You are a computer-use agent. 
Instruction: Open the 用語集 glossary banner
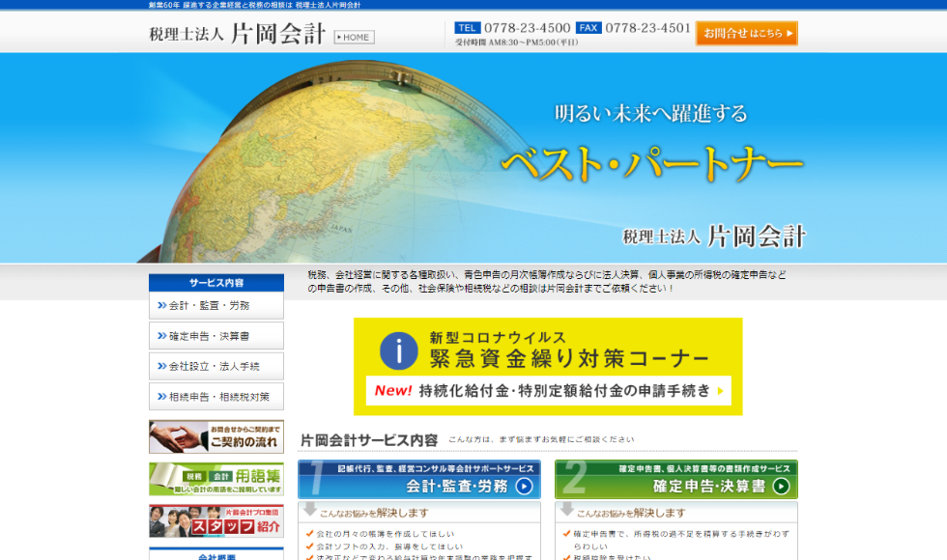pos(216,479)
